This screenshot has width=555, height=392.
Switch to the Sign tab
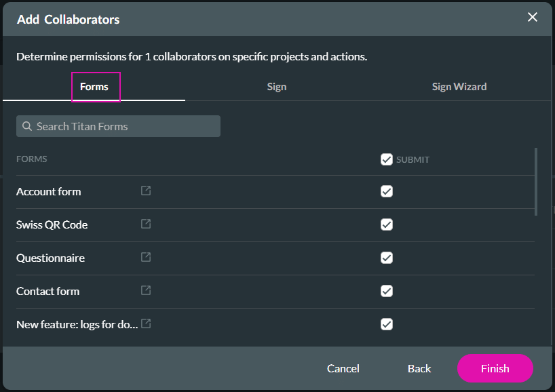coord(277,86)
